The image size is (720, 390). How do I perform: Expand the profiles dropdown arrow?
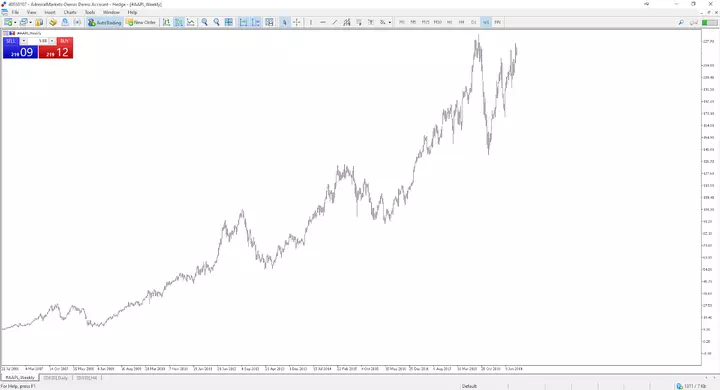(30, 23)
